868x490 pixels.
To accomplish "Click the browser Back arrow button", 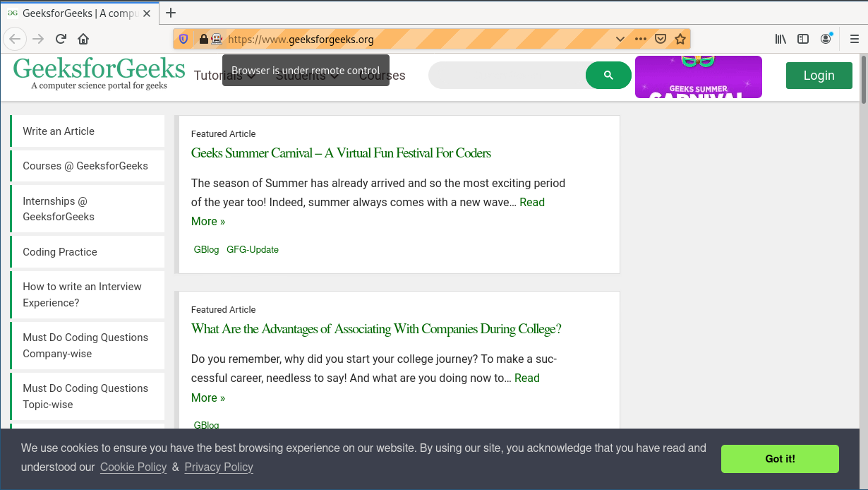I will 16,39.
